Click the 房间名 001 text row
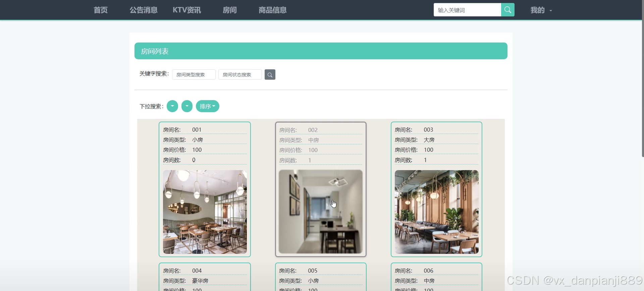The image size is (644, 291). click(205, 130)
